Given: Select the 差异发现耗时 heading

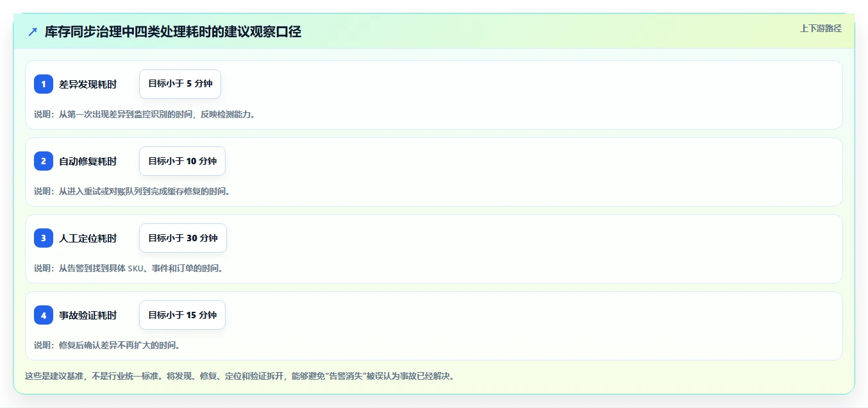Looking at the screenshot, I should (88, 84).
